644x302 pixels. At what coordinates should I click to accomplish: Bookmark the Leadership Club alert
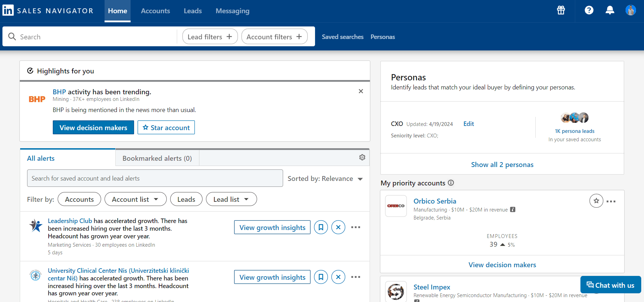click(321, 227)
